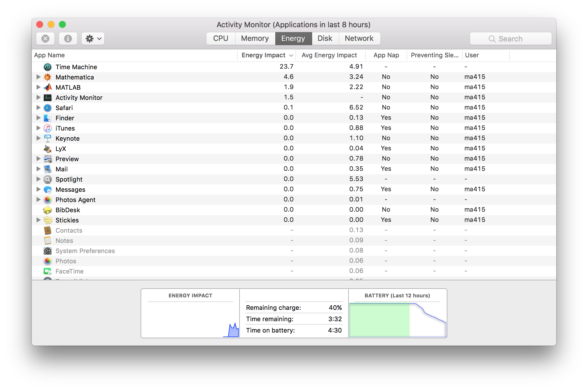Select the Mathematica app icon
Image resolution: width=588 pixels, height=391 pixels.
point(48,77)
